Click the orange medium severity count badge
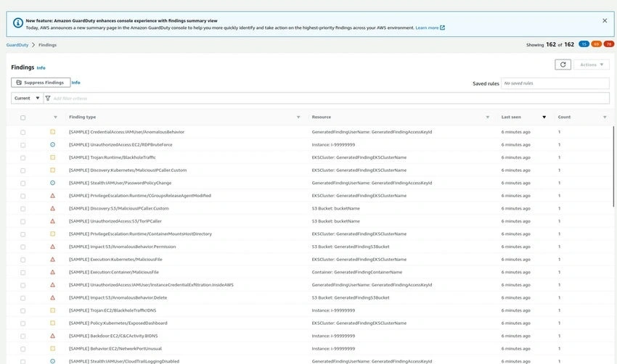This screenshot has width=617, height=364. point(597,44)
